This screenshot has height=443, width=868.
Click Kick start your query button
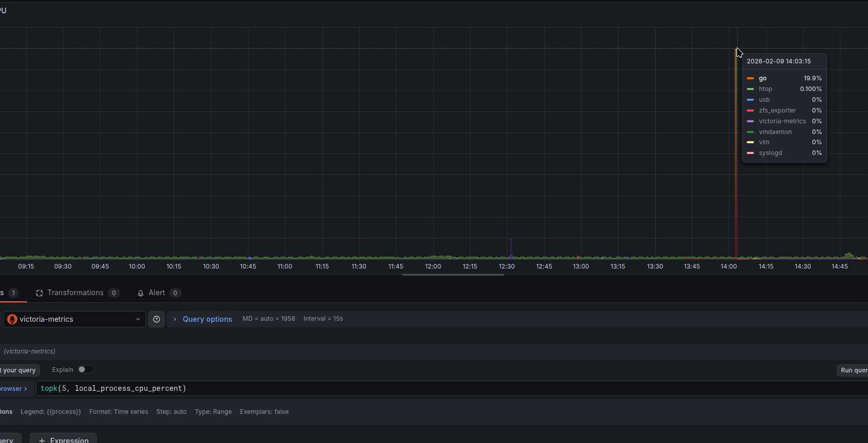coord(19,370)
